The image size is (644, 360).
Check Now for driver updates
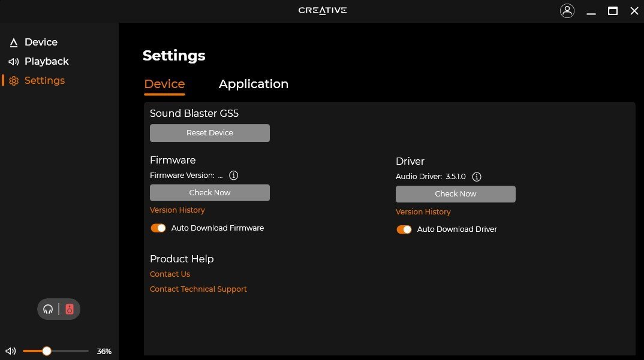click(455, 194)
